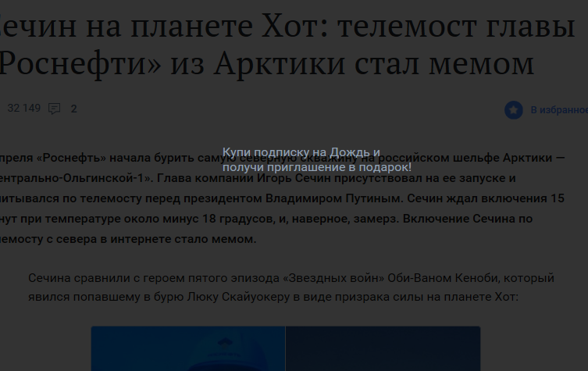The height and width of the screenshot is (371, 588).
Task: Click the 'получи приглашение в подарок!' text
Action: (317, 167)
